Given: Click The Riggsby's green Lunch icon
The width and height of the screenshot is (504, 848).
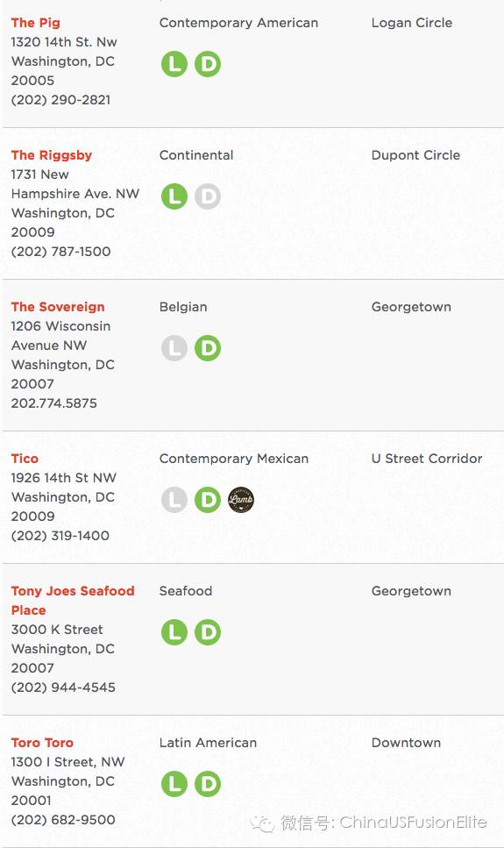Looking at the screenshot, I should pos(174,196).
